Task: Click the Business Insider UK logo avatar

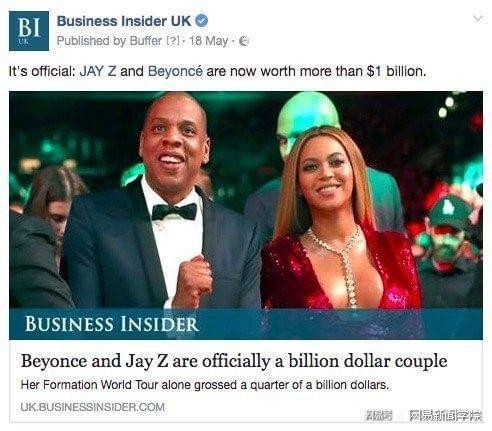Action: tap(29, 31)
